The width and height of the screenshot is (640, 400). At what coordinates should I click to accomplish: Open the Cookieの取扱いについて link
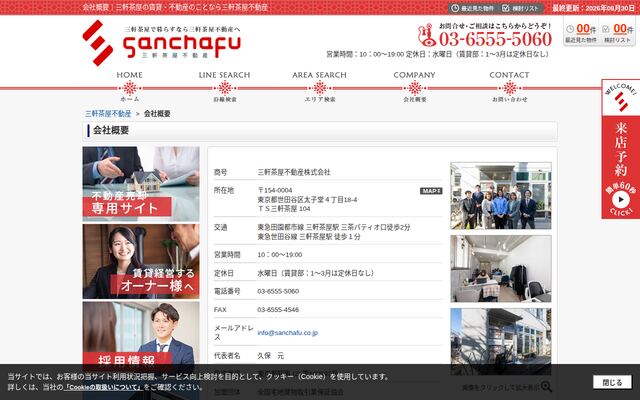[103, 387]
